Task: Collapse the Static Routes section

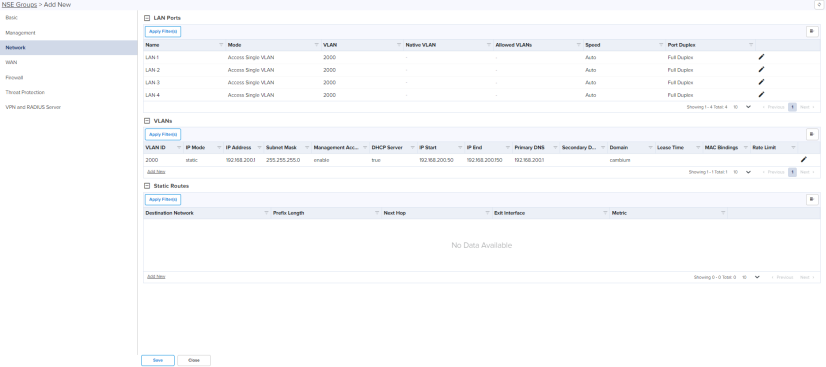Action: [x=147, y=186]
